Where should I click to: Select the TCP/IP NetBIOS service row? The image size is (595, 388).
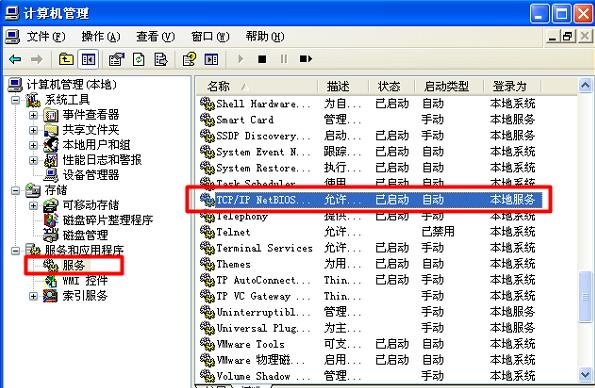coord(370,200)
